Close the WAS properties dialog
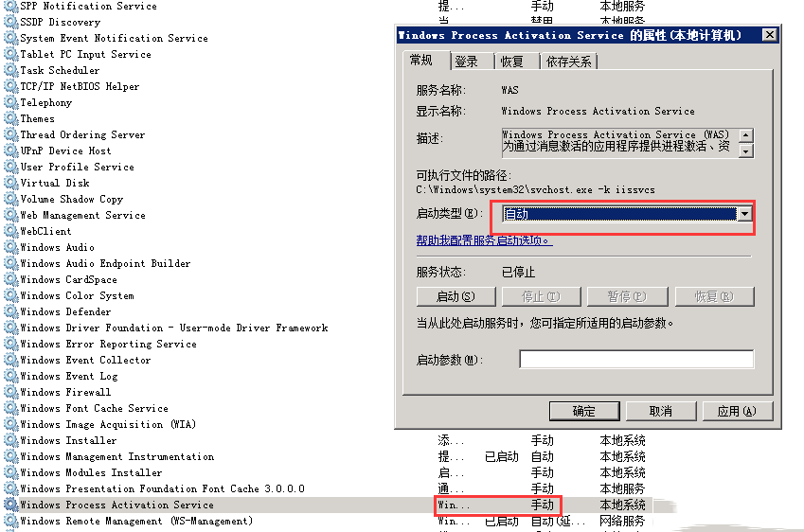This screenshot has height=532, width=804. [x=769, y=34]
